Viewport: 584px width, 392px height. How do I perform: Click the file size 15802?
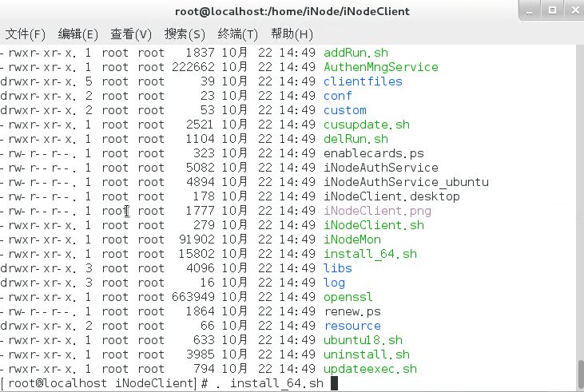click(x=197, y=254)
